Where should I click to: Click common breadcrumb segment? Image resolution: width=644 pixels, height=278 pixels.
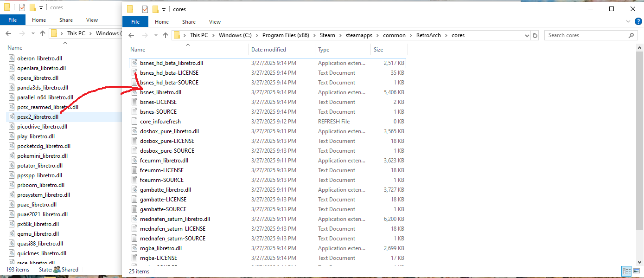394,35
